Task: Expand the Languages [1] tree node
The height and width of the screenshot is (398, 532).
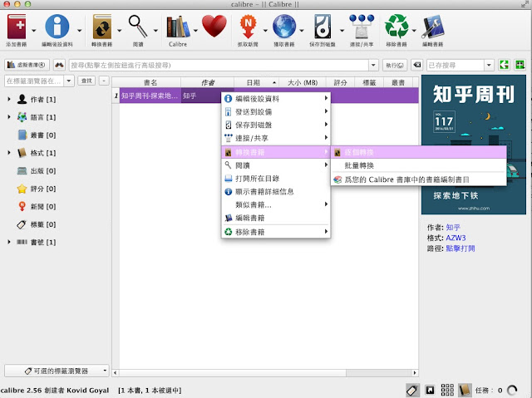Action: pos(9,117)
